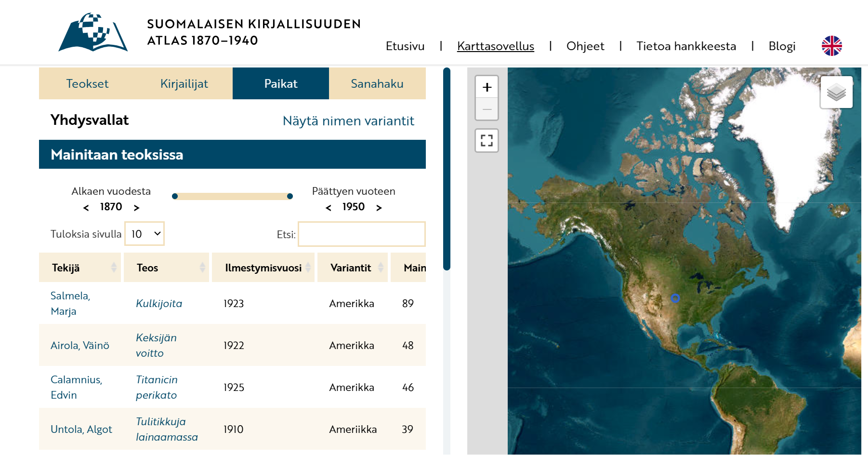Click the year range slider's right handle

click(x=290, y=196)
